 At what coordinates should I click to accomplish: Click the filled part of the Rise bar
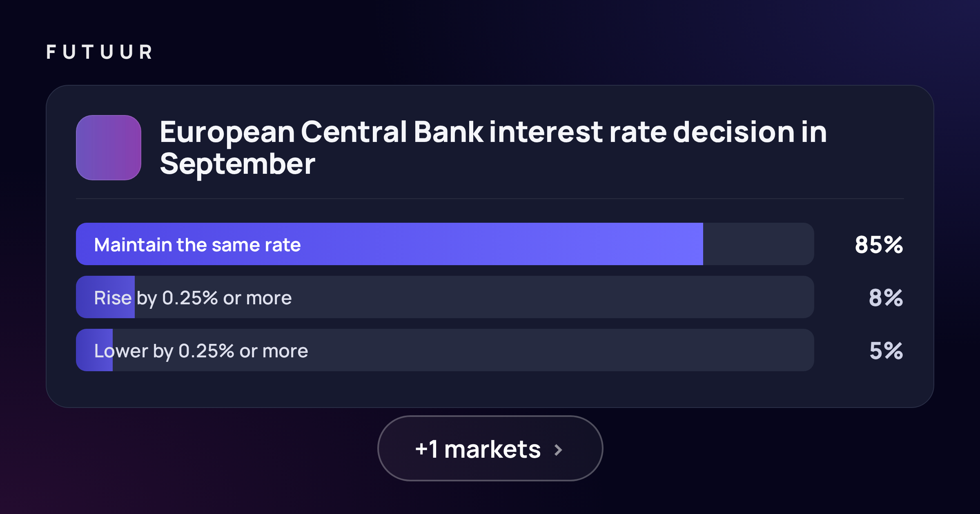tap(105, 297)
